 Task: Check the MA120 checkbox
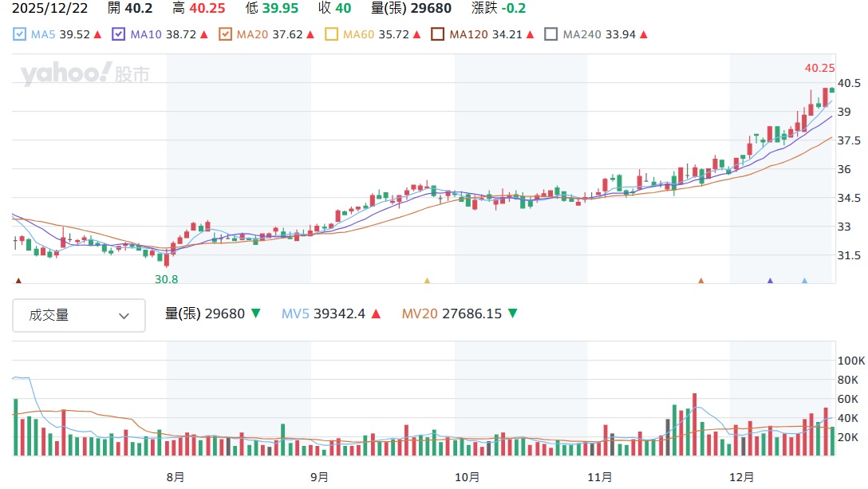[438, 34]
